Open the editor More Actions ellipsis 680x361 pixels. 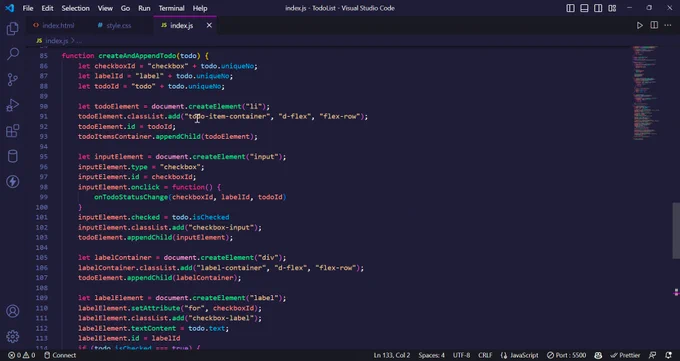(x=668, y=26)
